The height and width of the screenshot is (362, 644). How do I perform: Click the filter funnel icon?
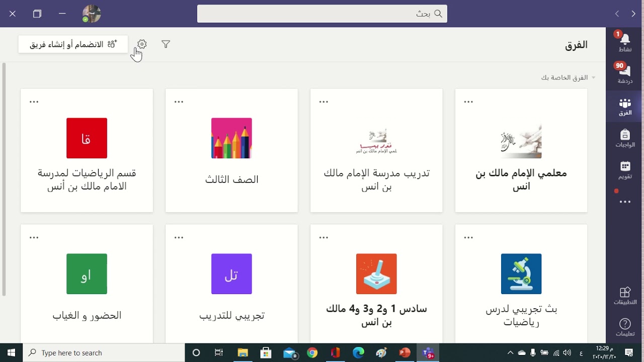pos(166,44)
